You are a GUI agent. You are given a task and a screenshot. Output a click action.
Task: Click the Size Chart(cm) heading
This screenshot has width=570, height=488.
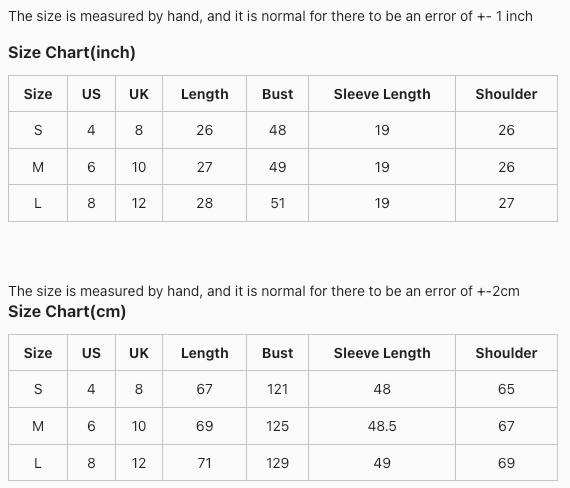pos(67,311)
